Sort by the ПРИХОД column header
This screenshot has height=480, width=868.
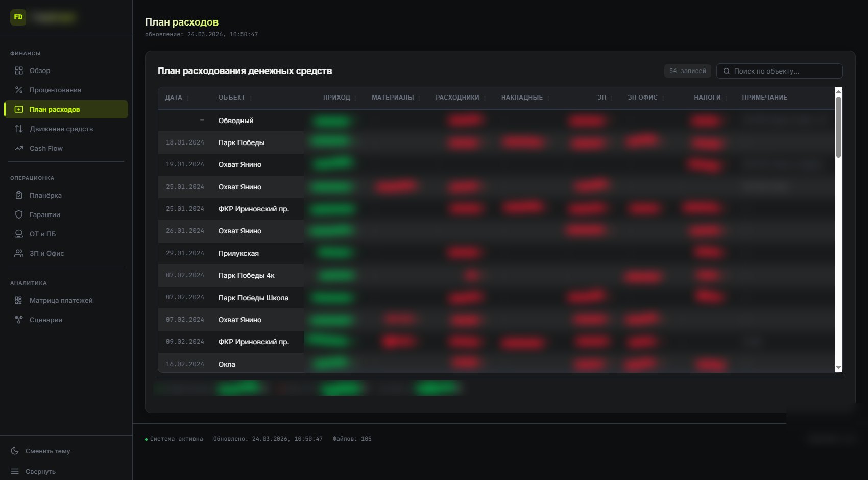coord(336,98)
